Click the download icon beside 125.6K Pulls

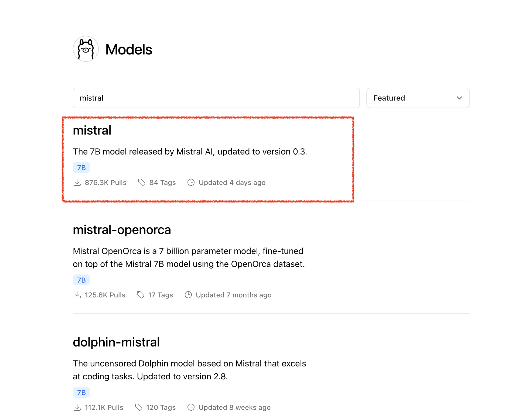(x=77, y=295)
